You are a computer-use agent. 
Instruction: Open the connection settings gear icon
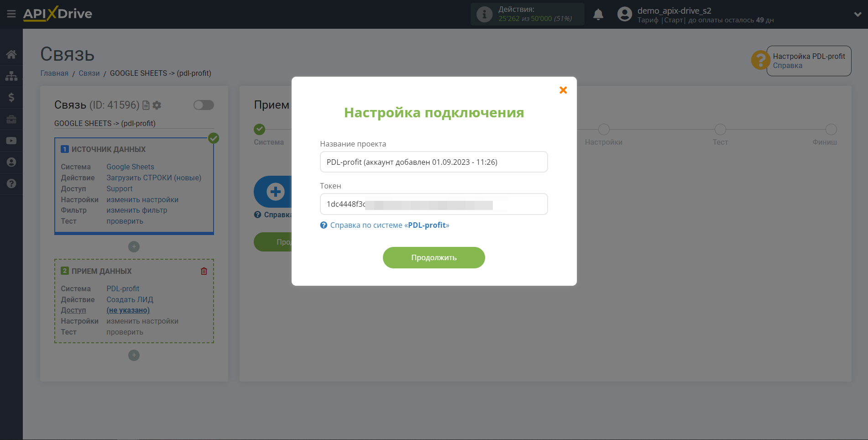(157, 105)
